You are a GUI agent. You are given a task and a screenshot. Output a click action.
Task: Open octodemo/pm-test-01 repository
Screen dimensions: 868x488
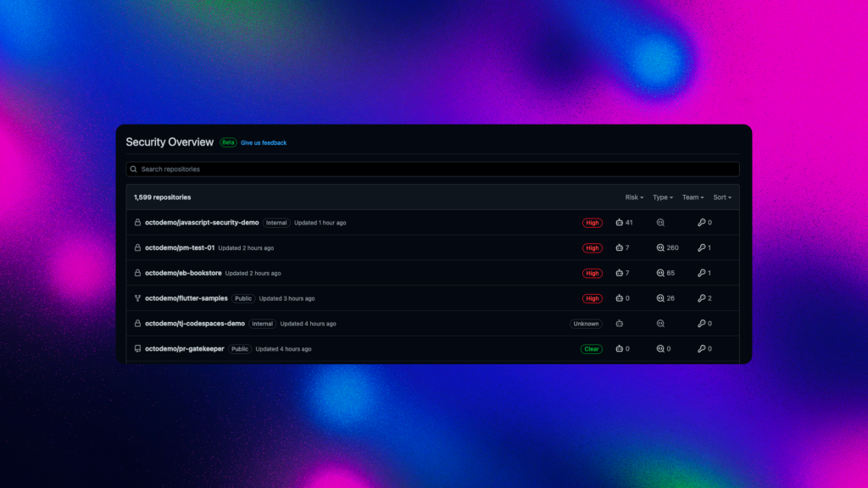tap(180, 248)
